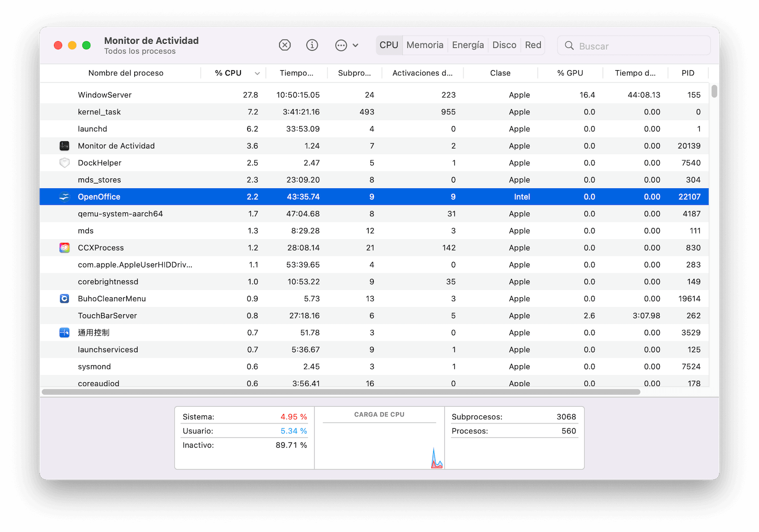Click the OpenOffice Intel class cell
Viewport: 759px width, 532px height.
[522, 197]
